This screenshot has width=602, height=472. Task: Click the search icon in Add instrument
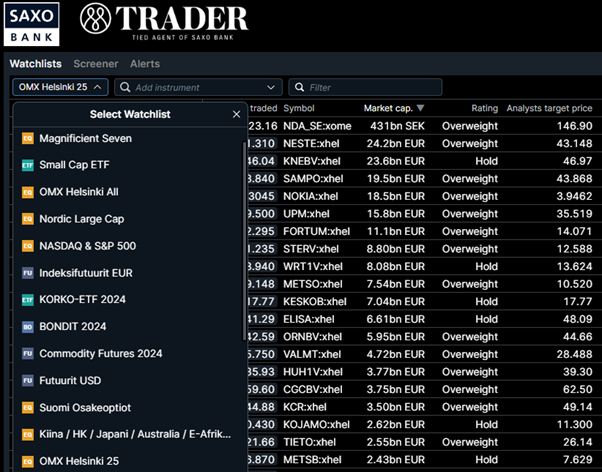(125, 87)
